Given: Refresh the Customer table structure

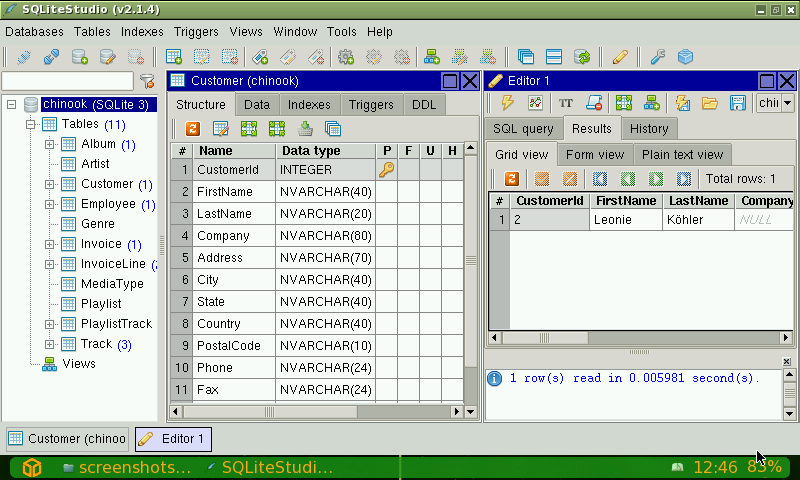Looking at the screenshot, I should tap(193, 129).
